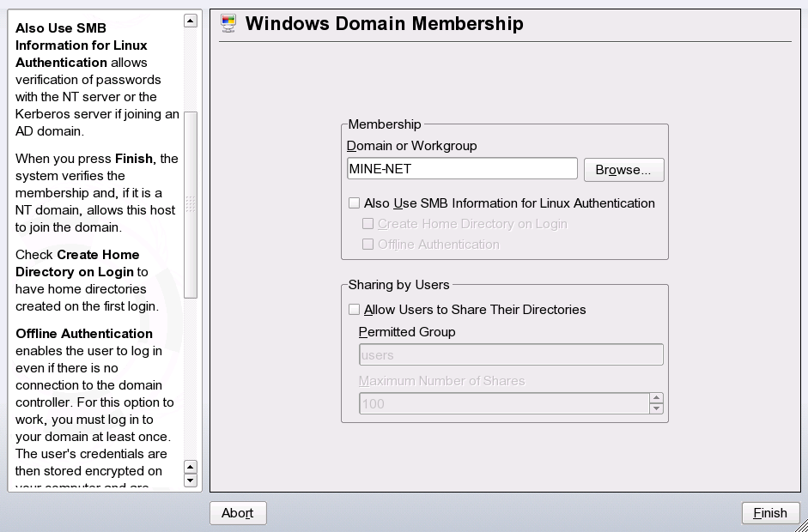
Task: Increase Maximum Number of Shares with up arrow
Action: pyautogui.click(x=656, y=398)
